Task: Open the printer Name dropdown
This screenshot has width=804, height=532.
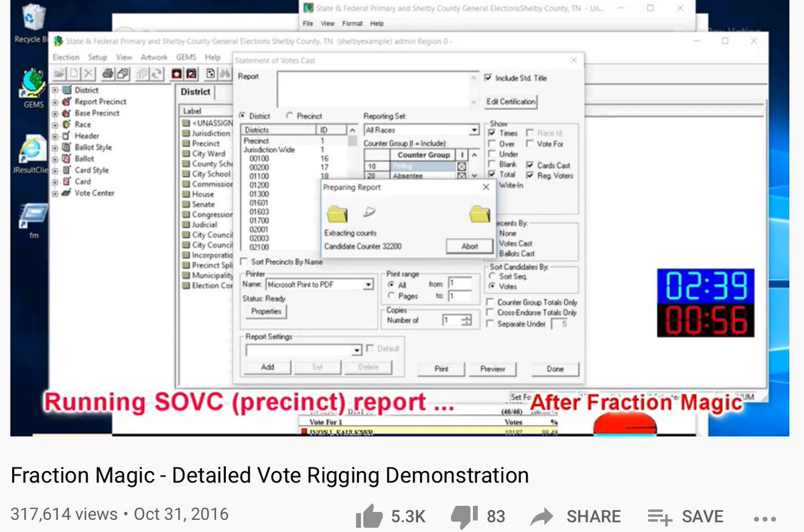Action: pyautogui.click(x=367, y=284)
